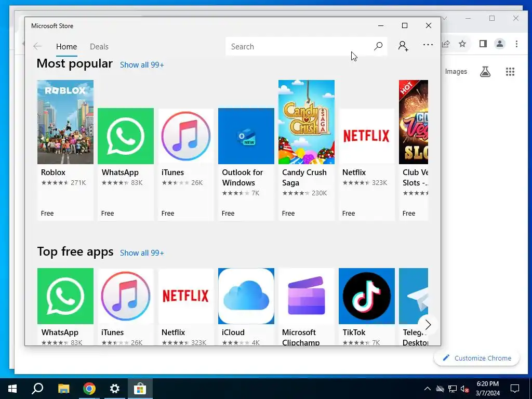Open the Chrome profile avatar
Image resolution: width=532 pixels, height=399 pixels.
(x=500, y=44)
